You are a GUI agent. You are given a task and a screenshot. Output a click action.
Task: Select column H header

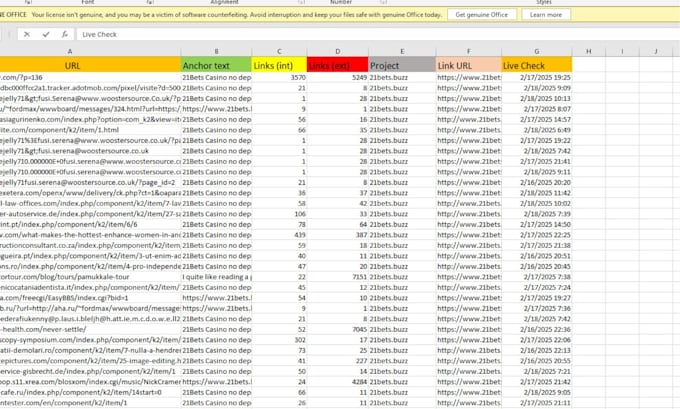tap(588, 52)
